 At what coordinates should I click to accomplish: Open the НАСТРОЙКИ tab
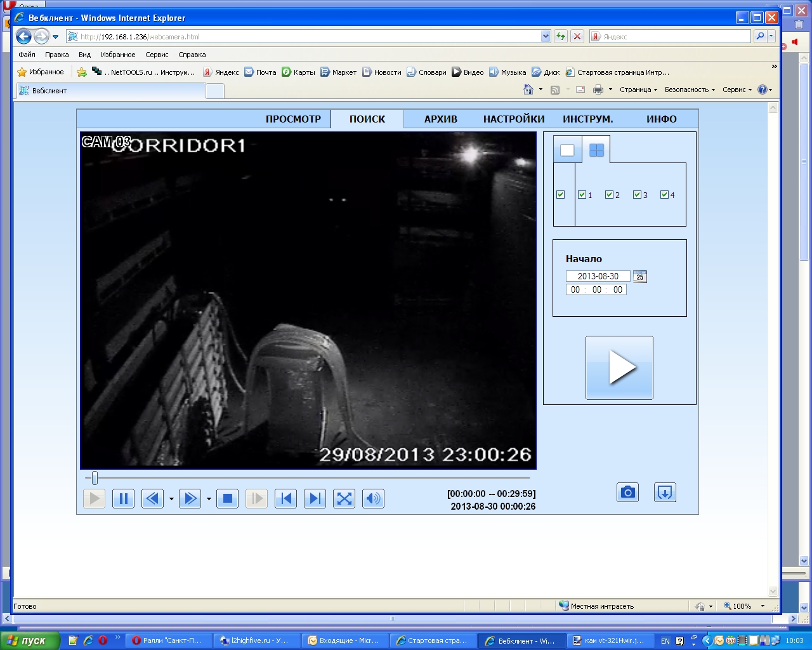click(514, 119)
